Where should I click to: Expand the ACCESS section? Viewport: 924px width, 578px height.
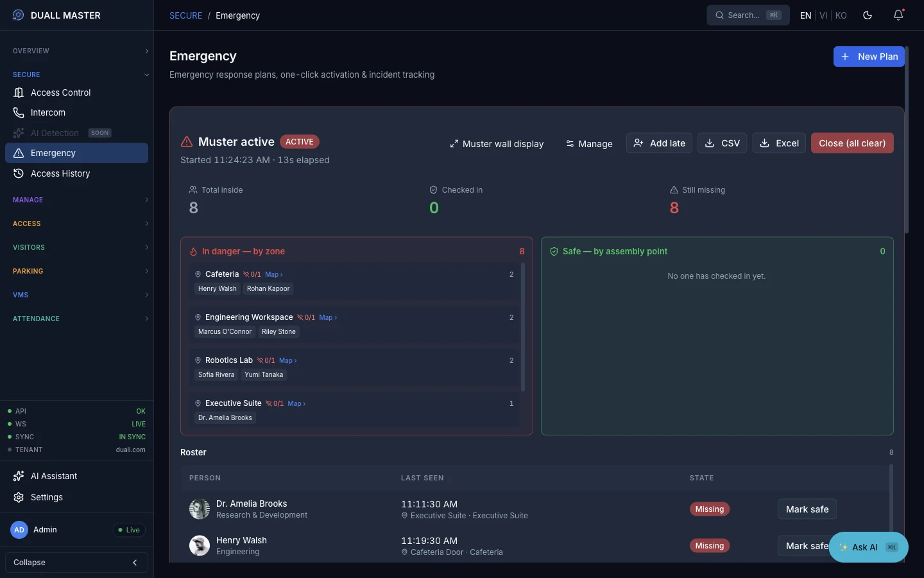[x=76, y=223]
